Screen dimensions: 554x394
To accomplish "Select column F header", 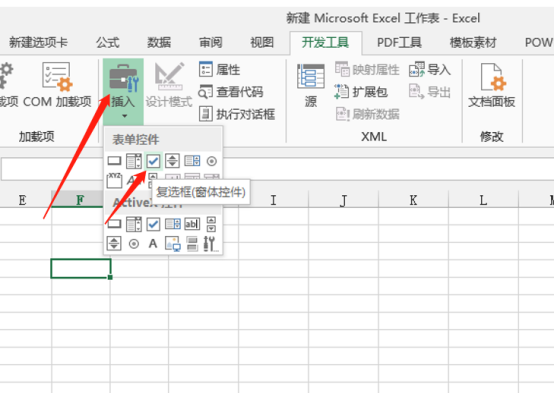I will pyautogui.click(x=77, y=200).
